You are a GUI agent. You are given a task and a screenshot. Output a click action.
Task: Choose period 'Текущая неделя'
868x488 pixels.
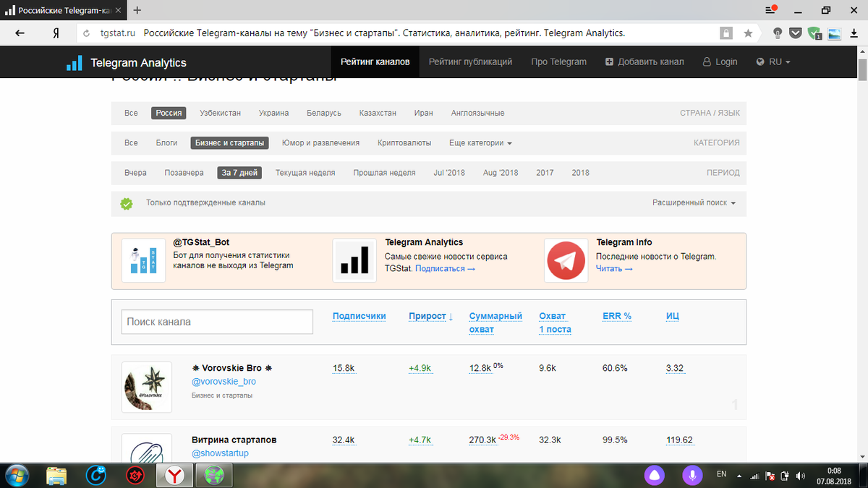(305, 173)
